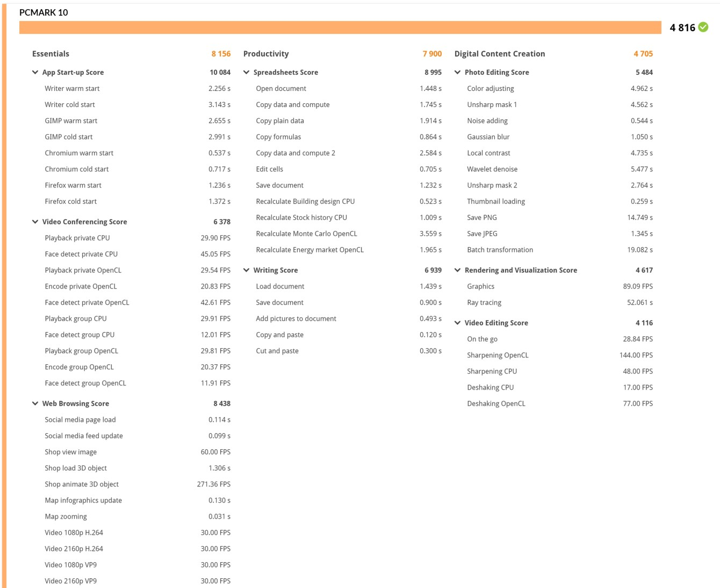Screen dimensions: 720x588
Task: Click the Productivity score 7 900
Action: tap(432, 54)
